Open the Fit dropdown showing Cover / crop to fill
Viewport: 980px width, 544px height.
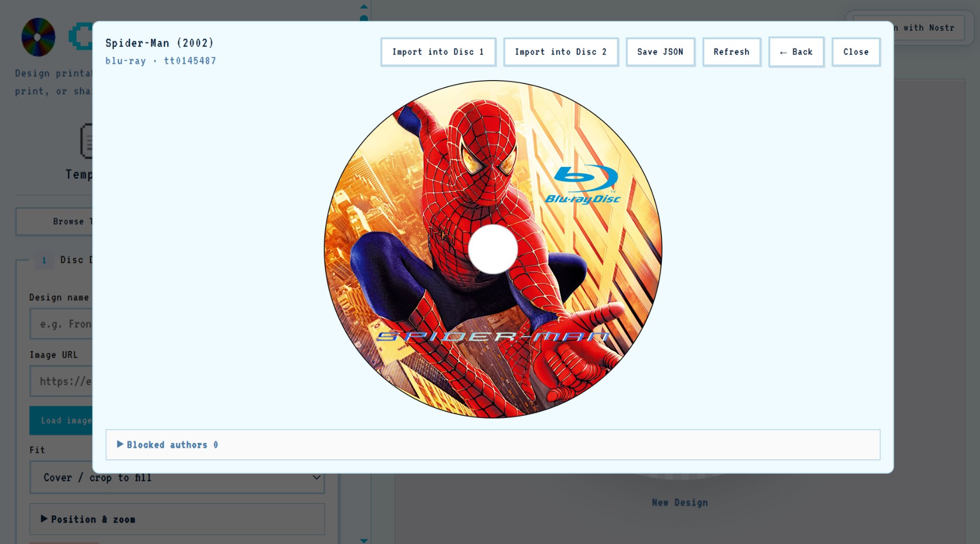pos(177,478)
